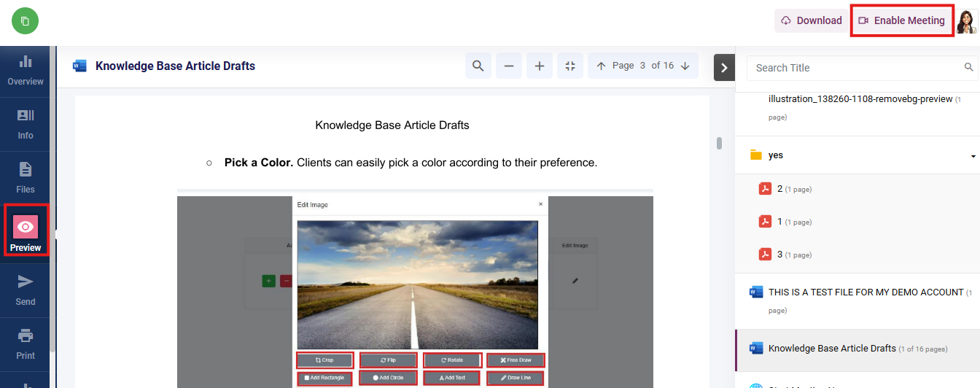The image size is (980, 388).
Task: Open the Overview sidebar tab
Action: click(26, 71)
